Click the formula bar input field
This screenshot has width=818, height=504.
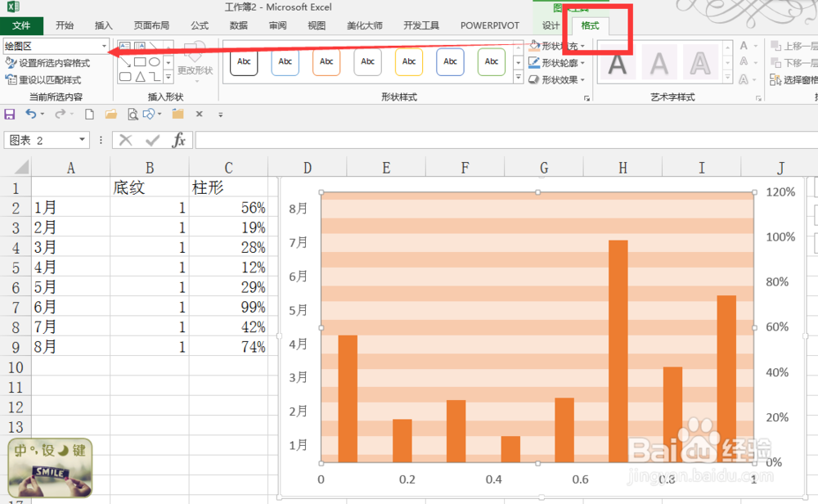(506, 140)
